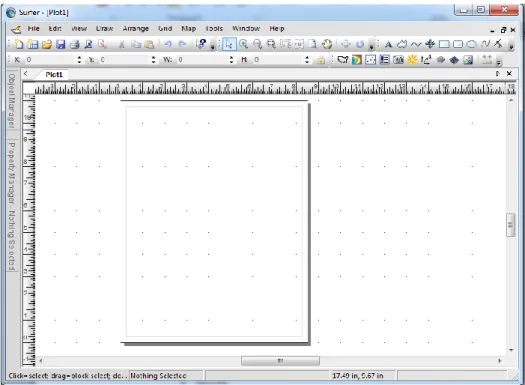Screen dimensions: 525x385
Task: Create a new shaded relief map
Action: point(412,60)
